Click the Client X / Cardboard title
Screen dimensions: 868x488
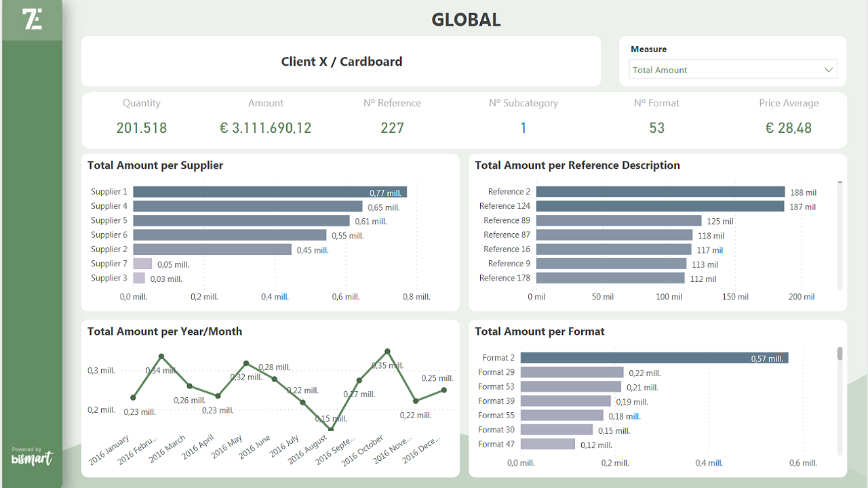(342, 62)
